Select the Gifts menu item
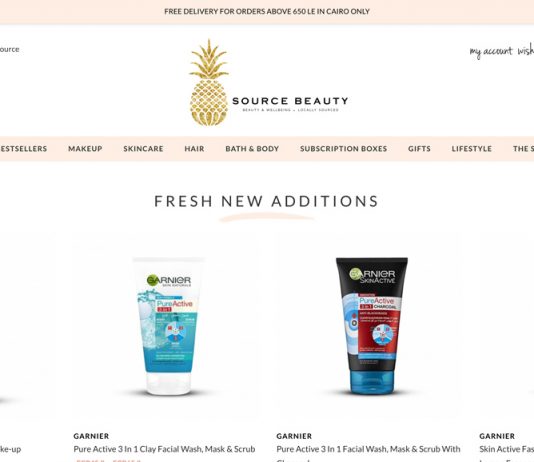The image size is (534, 462). pos(419,149)
